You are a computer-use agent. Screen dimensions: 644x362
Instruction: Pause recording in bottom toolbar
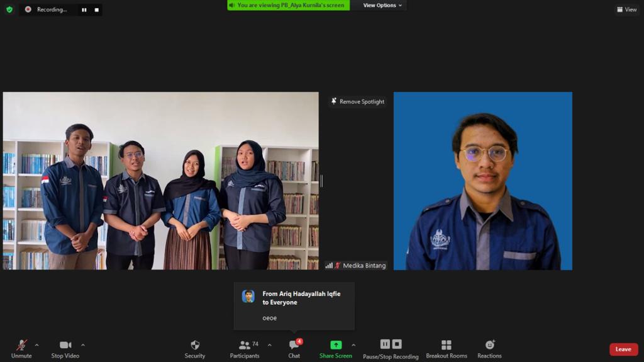(385, 344)
